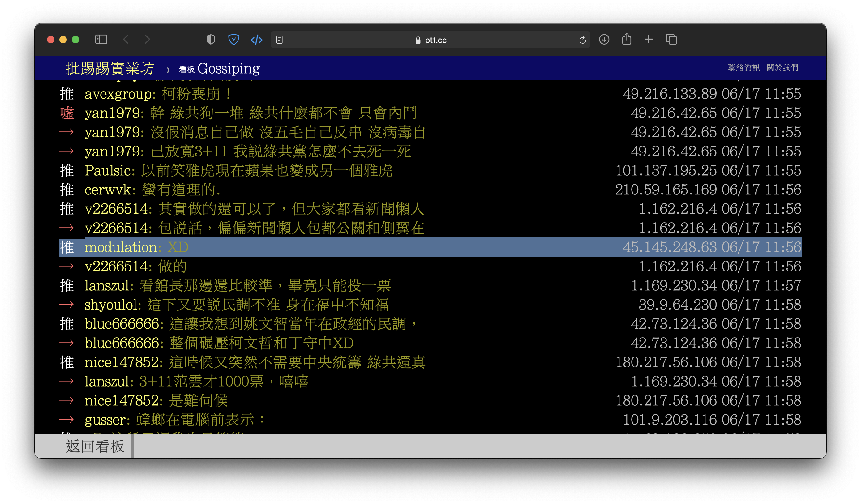Enable Reader view in address bar
Image resolution: width=861 pixels, height=504 pixels.
pyautogui.click(x=280, y=40)
